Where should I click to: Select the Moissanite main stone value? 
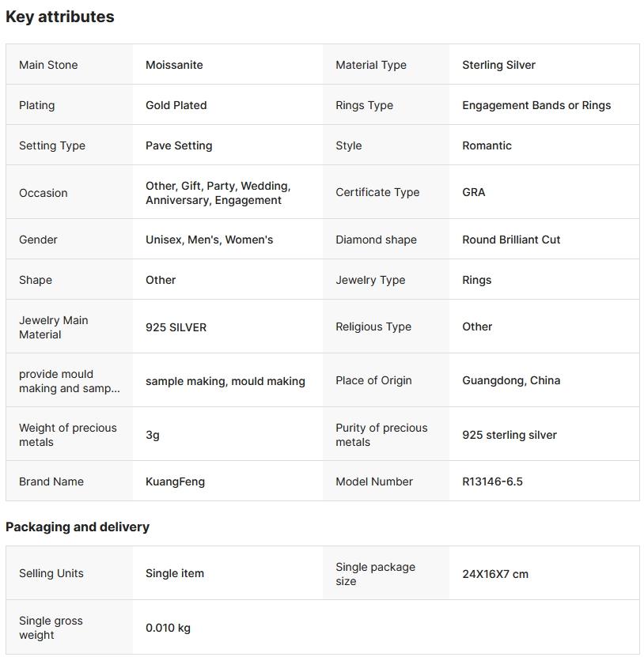[x=174, y=65]
